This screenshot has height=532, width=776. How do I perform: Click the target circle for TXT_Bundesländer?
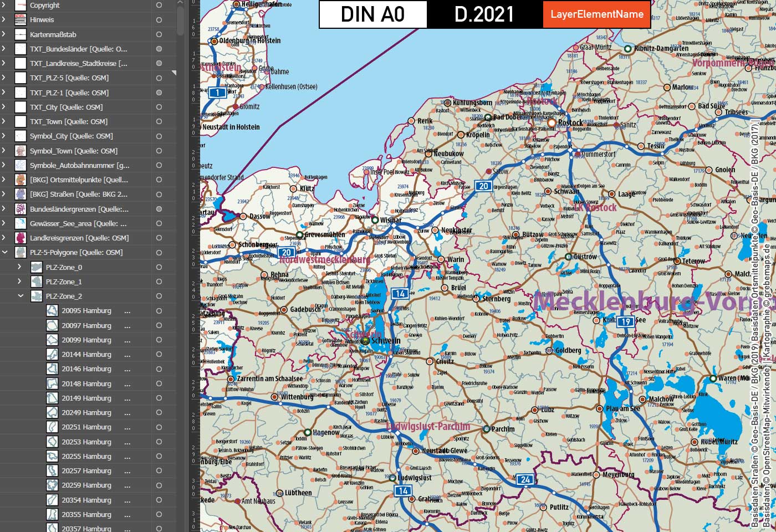(x=158, y=49)
